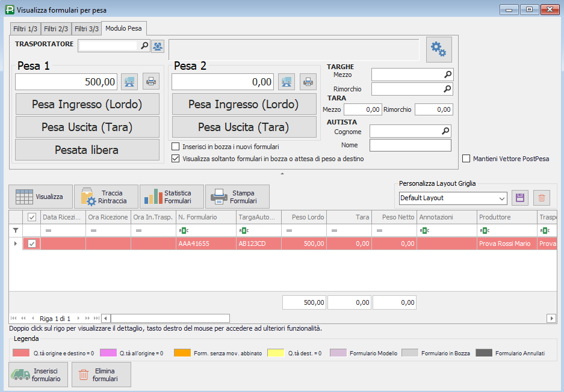The width and height of the screenshot is (564, 392).
Task: Click the Pesata libera button
Action: (x=87, y=150)
